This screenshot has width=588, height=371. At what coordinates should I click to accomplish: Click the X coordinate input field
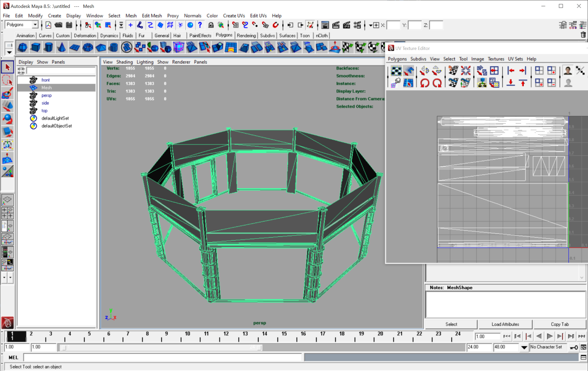[393, 25]
